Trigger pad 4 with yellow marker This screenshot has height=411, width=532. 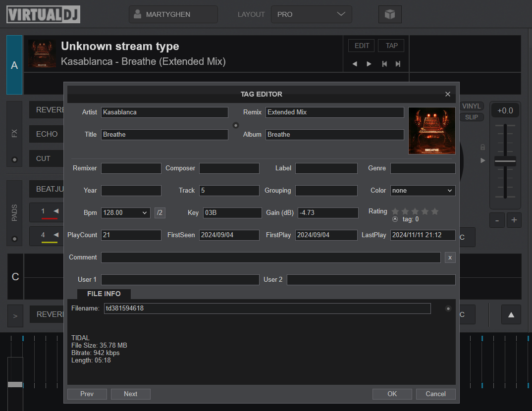pyautogui.click(x=47, y=236)
